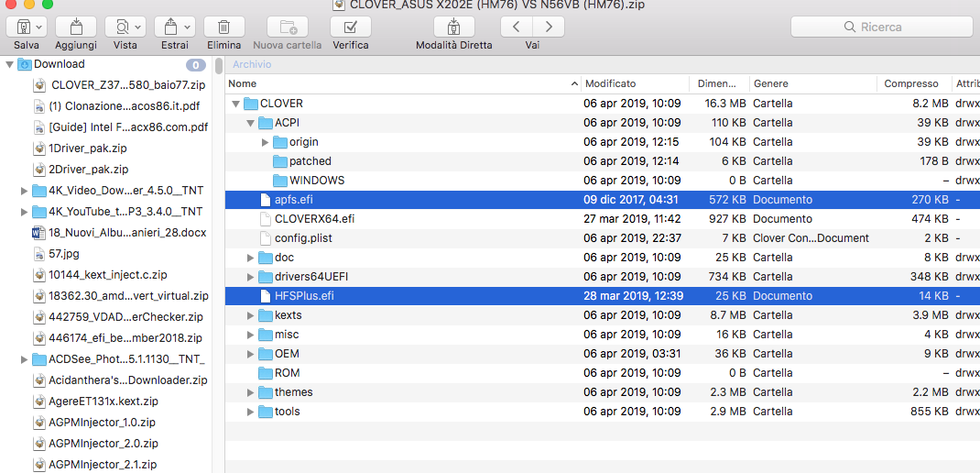Click the Archivio breadcrumb
Image resolution: width=980 pixels, height=473 pixels.
(x=252, y=64)
